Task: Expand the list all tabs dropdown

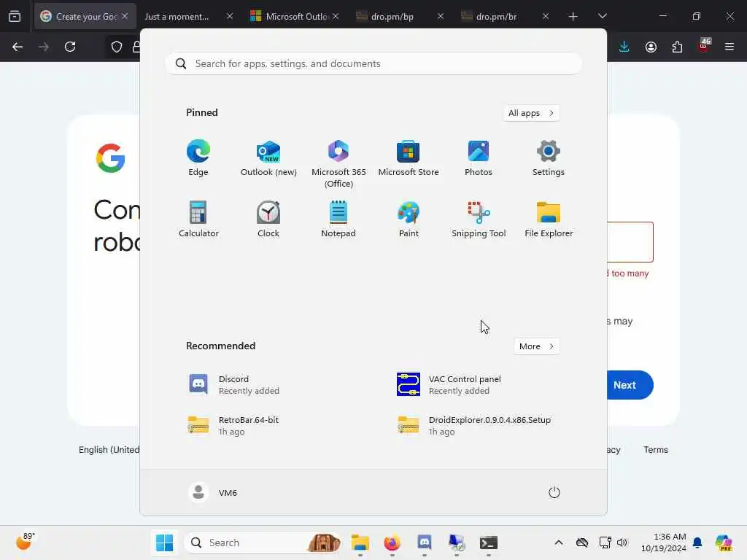Action: click(602, 17)
